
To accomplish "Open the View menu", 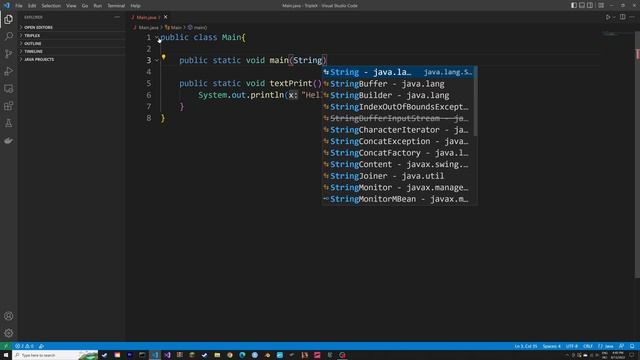I will point(71,6).
